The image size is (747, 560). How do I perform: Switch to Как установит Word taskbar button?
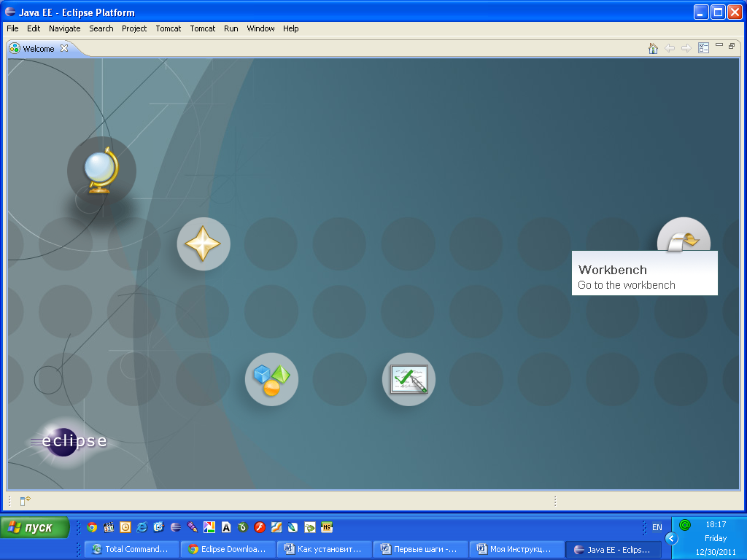coord(325,549)
